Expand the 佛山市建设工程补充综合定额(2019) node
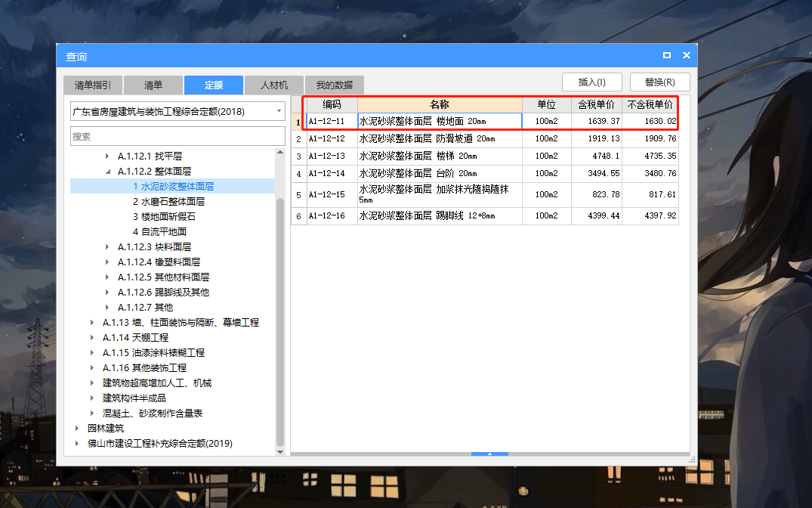 pos(77,443)
